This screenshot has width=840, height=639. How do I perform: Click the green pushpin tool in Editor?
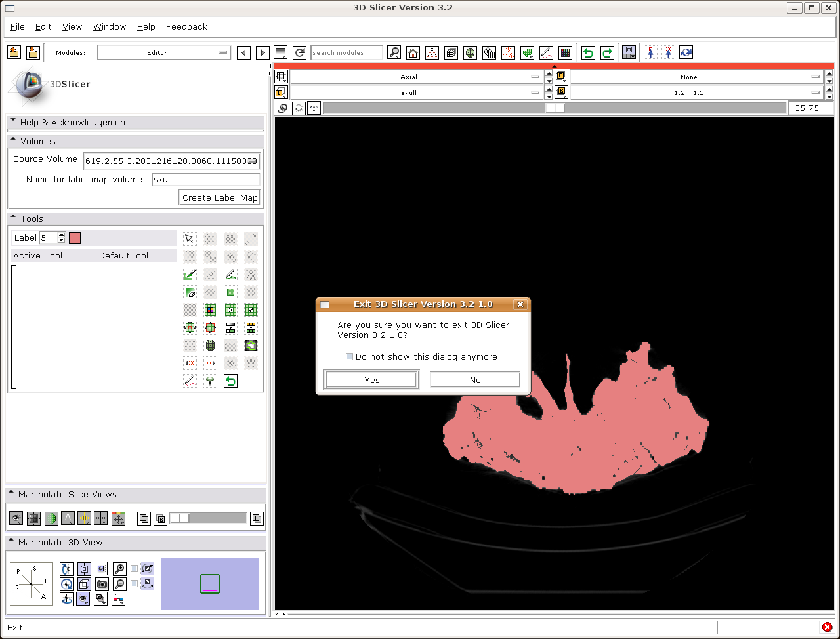[x=210, y=381]
